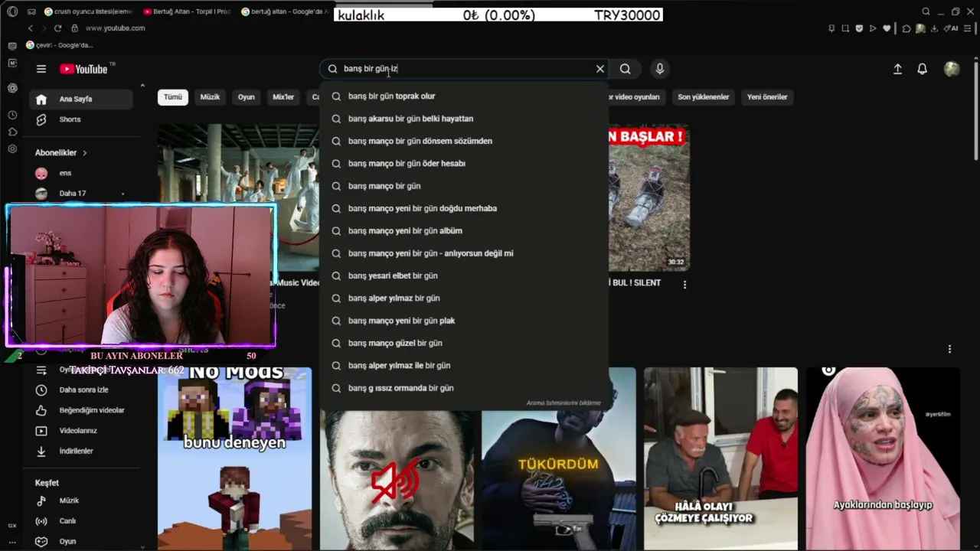
Task: Open the 'HÂLÂ OLAYI ÇÖZMEYE ÇALIŞIYOR' Shorts thumbnail
Action: [x=720, y=459]
